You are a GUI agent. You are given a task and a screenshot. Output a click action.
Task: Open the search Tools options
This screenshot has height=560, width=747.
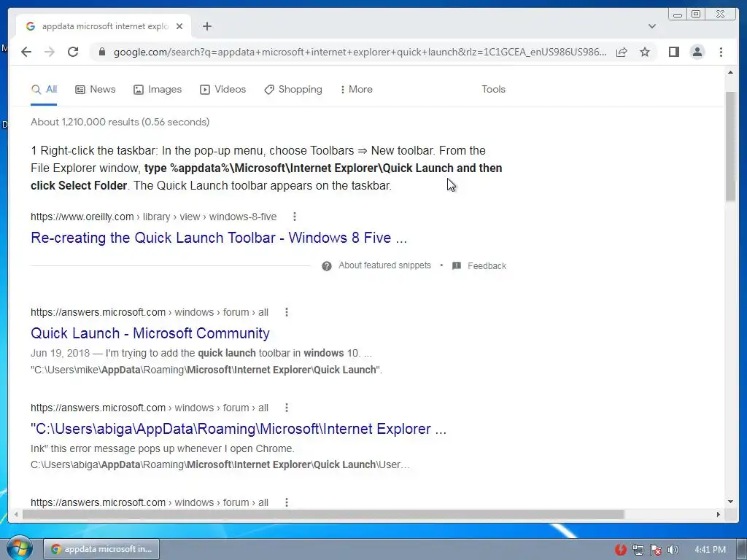[x=493, y=90]
